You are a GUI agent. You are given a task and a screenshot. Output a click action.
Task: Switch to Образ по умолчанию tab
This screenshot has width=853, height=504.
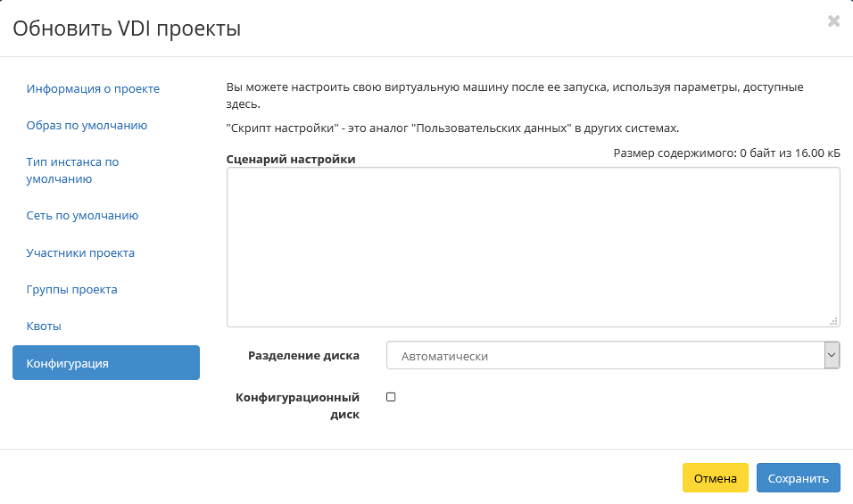tap(87, 125)
